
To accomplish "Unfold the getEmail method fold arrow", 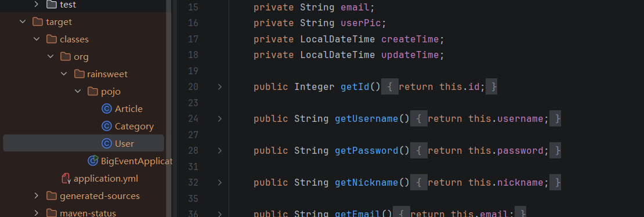I will tap(220, 214).
